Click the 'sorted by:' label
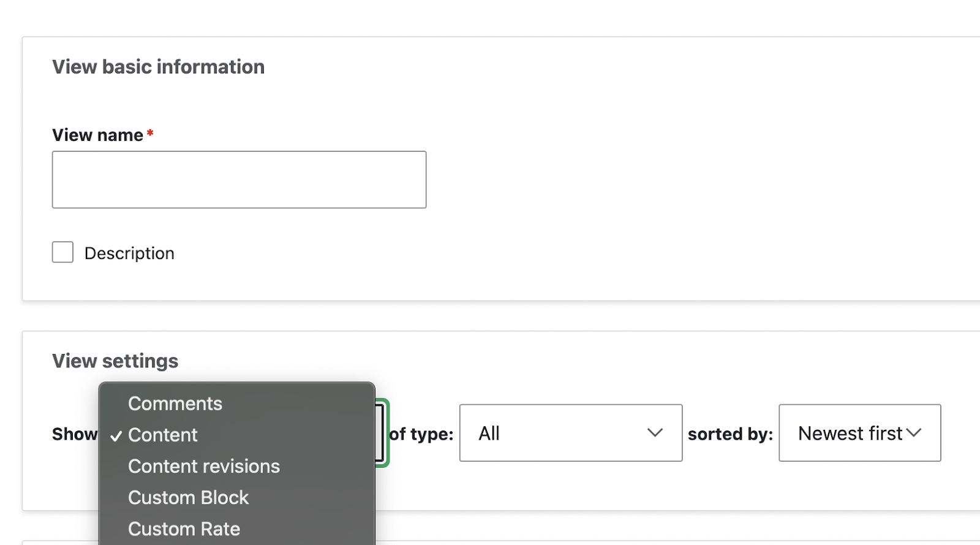980x545 pixels. tap(730, 434)
